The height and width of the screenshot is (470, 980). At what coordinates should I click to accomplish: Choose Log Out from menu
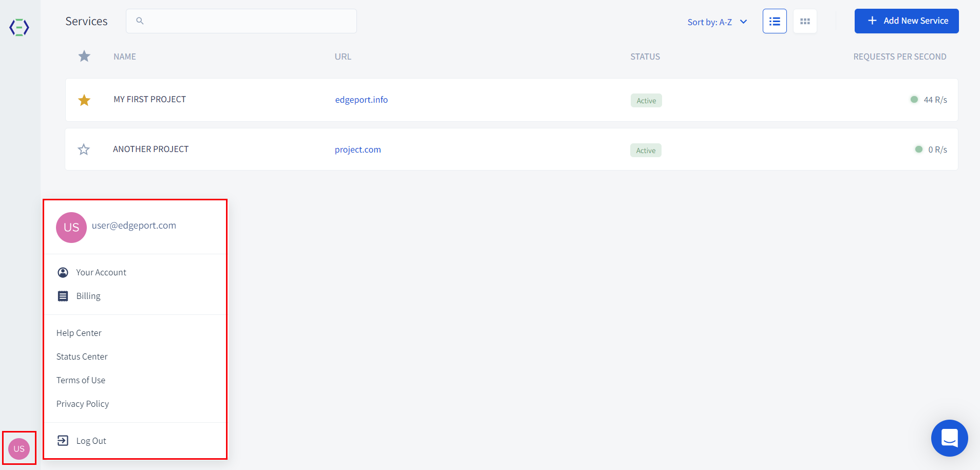click(x=91, y=441)
